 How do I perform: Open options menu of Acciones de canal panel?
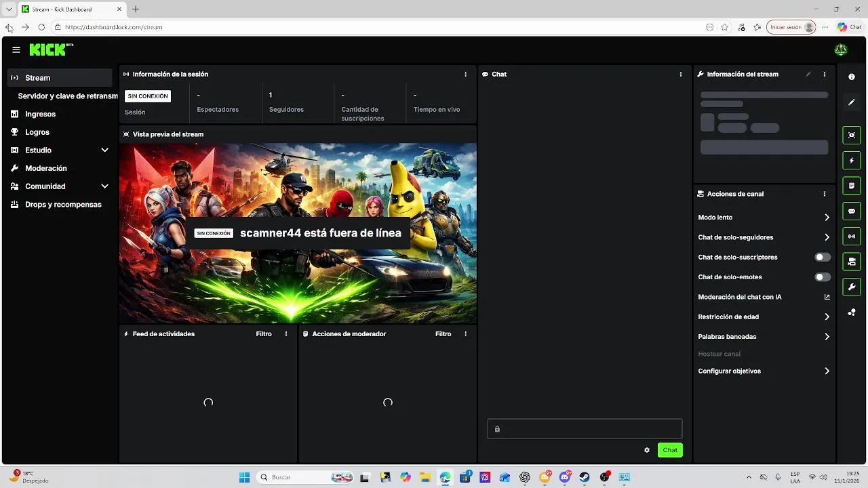click(x=825, y=194)
